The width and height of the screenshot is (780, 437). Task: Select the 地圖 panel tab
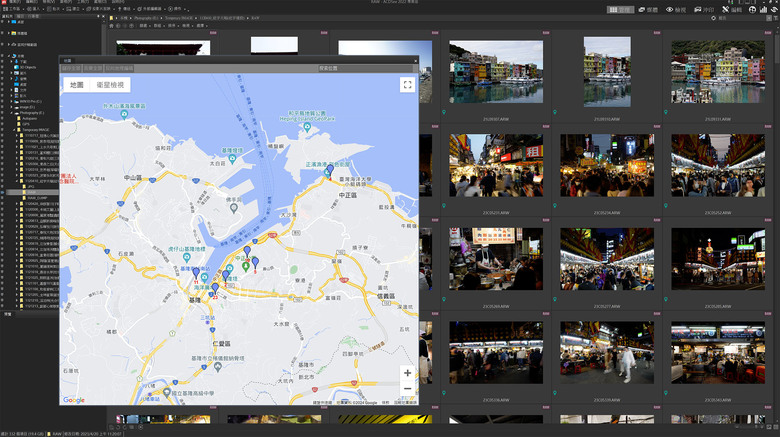pyautogui.click(x=68, y=60)
